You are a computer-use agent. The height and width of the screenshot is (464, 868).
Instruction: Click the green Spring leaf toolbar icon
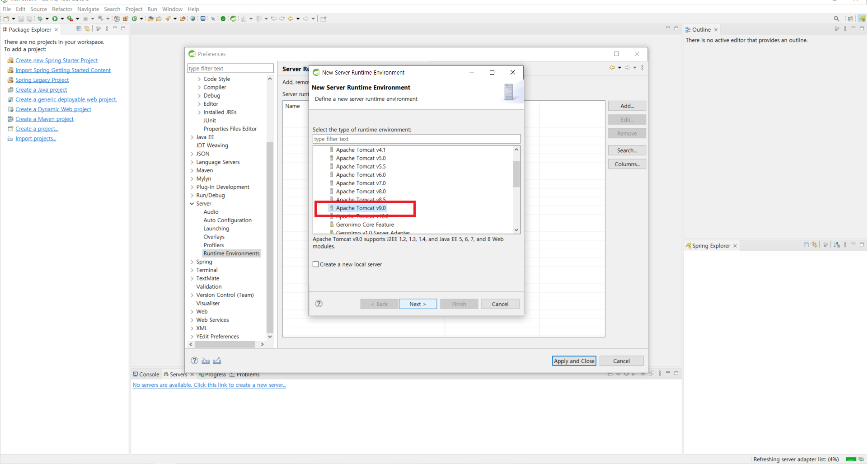coord(233,19)
